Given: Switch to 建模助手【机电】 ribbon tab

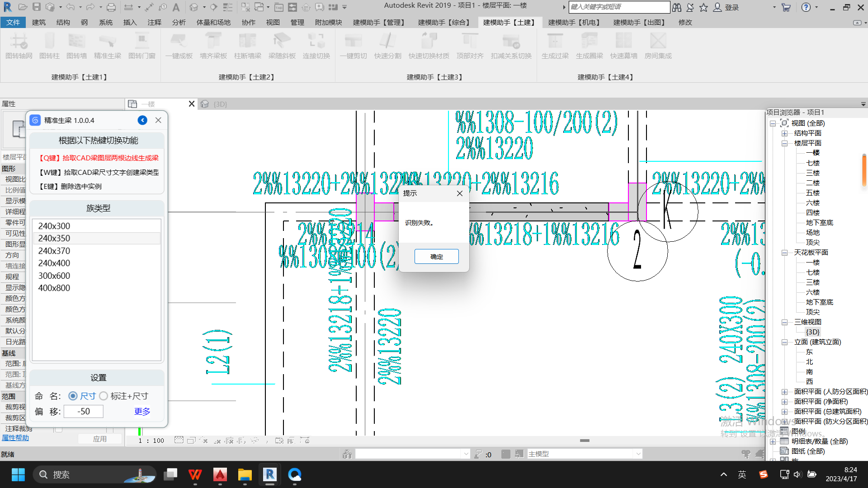Looking at the screenshot, I should (574, 22).
